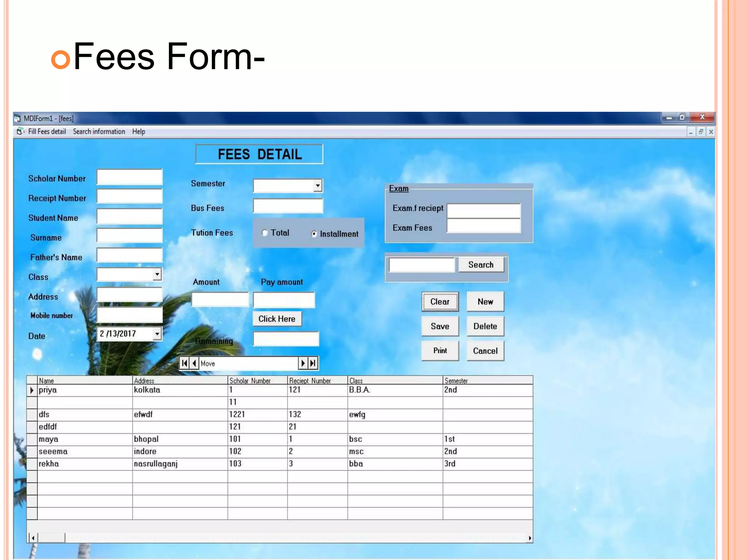The width and height of the screenshot is (747, 560).
Task: Click the Clear button
Action: pos(440,302)
